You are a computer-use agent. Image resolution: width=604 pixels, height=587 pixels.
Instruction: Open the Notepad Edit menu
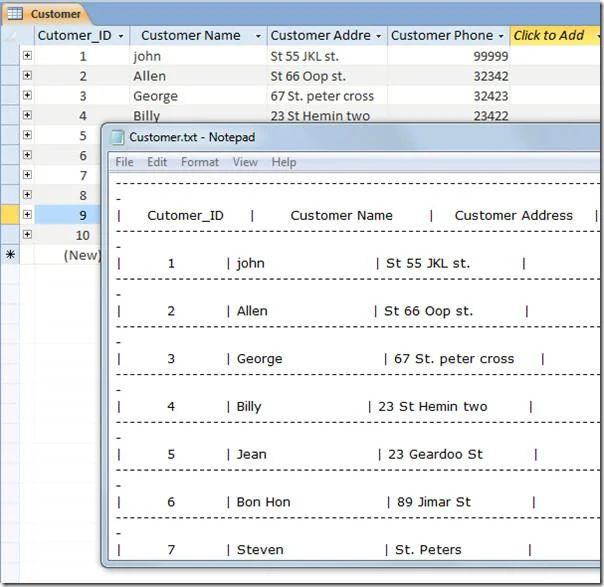157,162
